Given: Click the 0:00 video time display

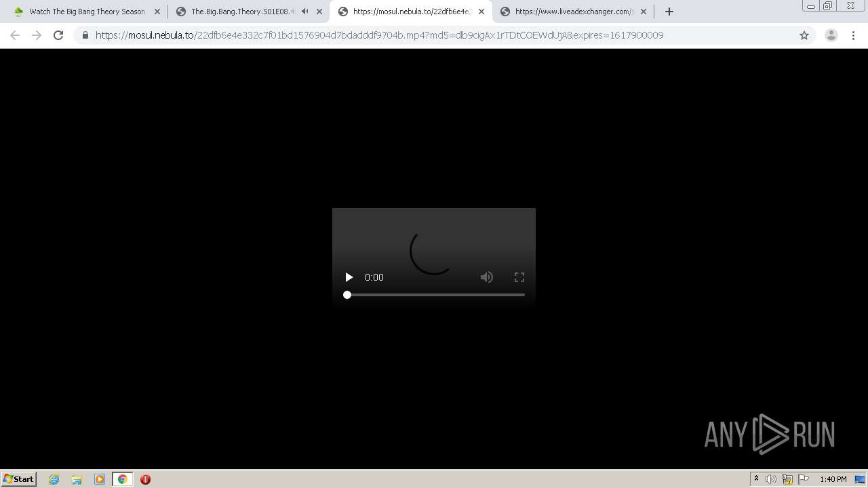Looking at the screenshot, I should 374,277.
